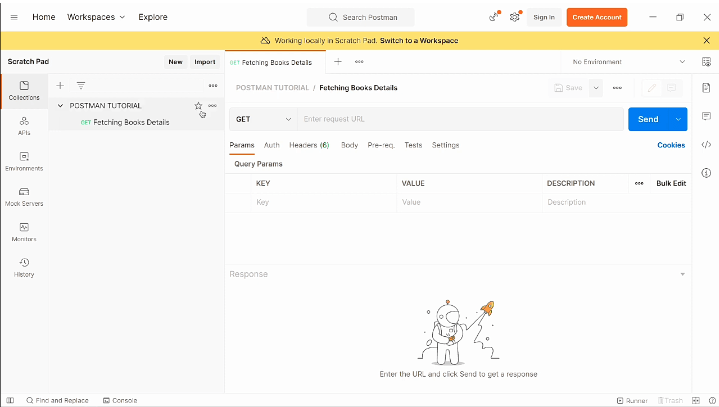This screenshot has height=407, width=719.
Task: Click Create Account button
Action: (x=597, y=17)
